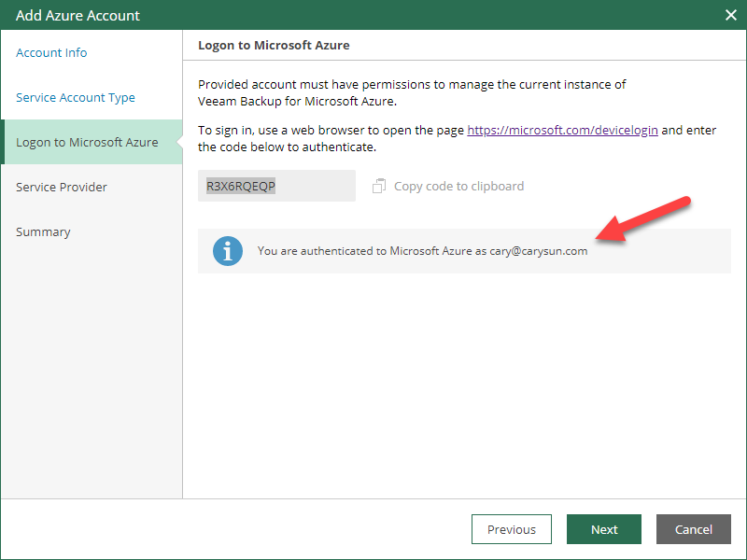747x560 pixels.
Task: Click the R3X6RQEQP code field
Action: pos(276,186)
